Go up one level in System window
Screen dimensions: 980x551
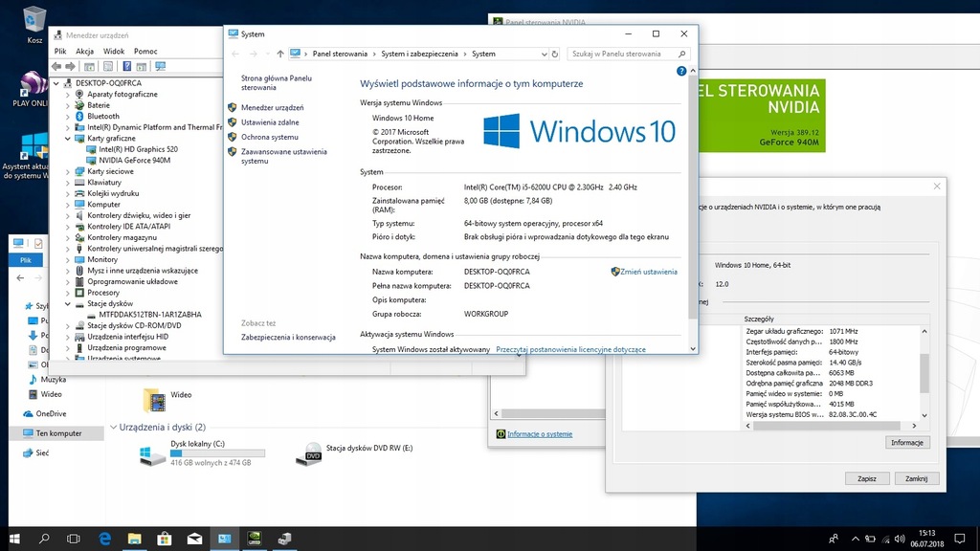[280, 54]
